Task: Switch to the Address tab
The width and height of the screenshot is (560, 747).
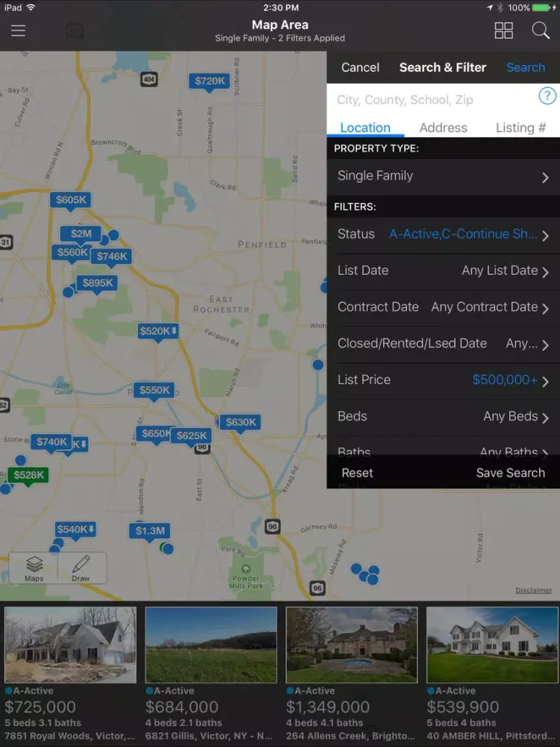Action: click(443, 128)
